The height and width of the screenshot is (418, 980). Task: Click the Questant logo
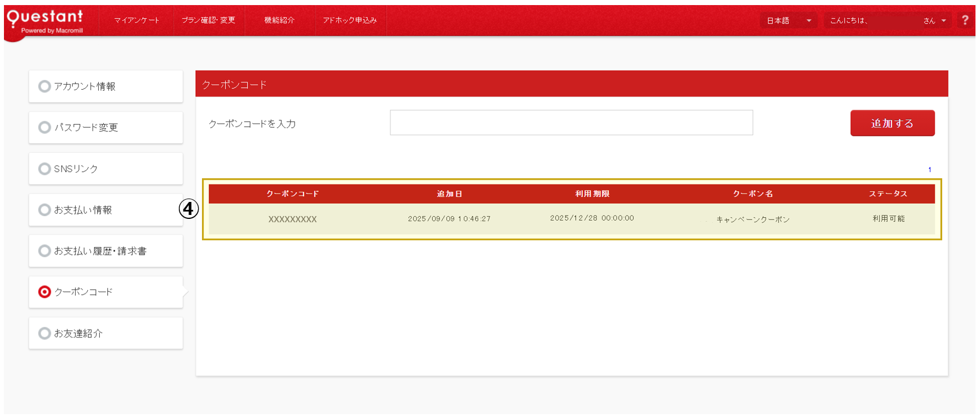pyautogui.click(x=45, y=20)
